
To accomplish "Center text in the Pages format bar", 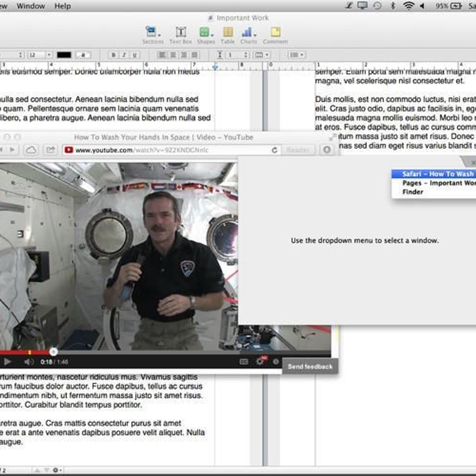I will tap(173, 55).
